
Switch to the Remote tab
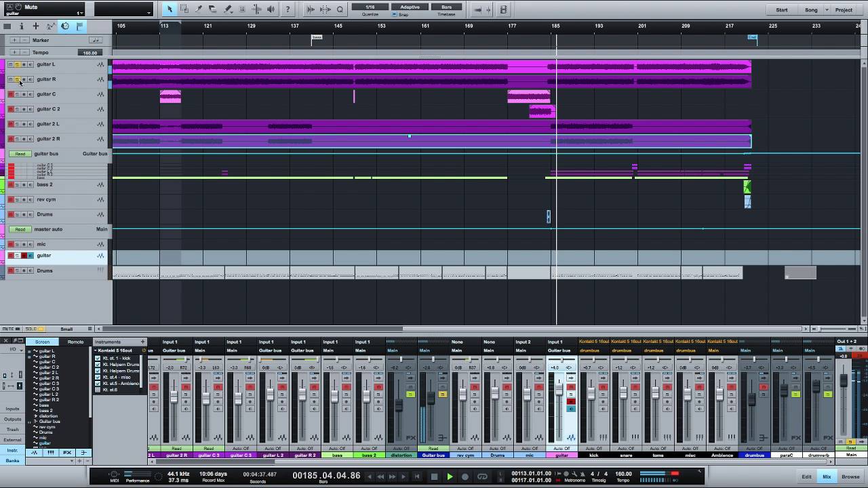point(75,342)
